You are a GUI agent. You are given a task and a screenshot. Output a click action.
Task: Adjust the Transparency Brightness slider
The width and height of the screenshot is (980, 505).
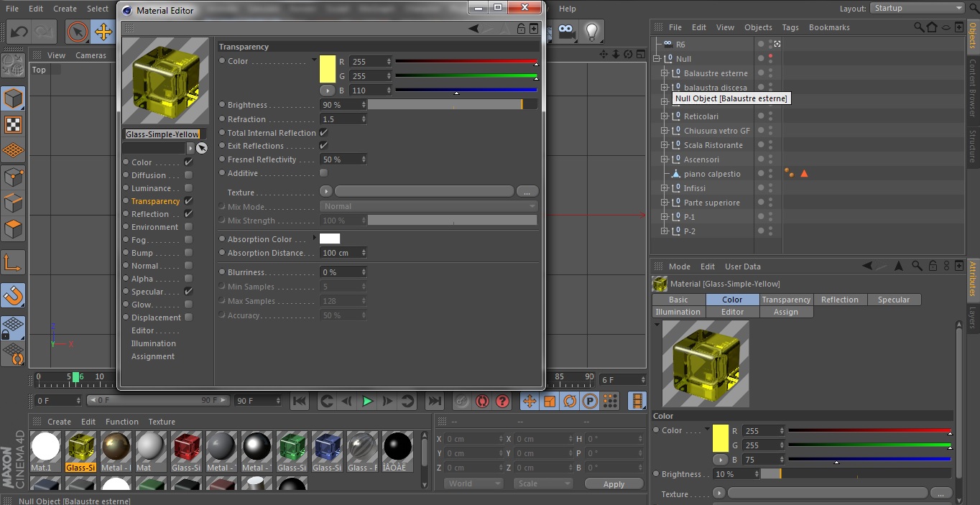tap(453, 105)
